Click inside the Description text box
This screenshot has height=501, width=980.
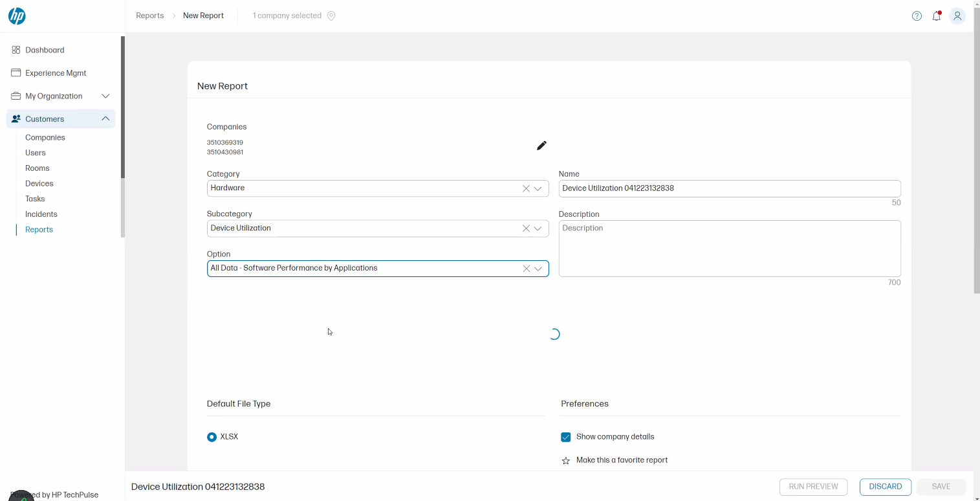tap(730, 249)
